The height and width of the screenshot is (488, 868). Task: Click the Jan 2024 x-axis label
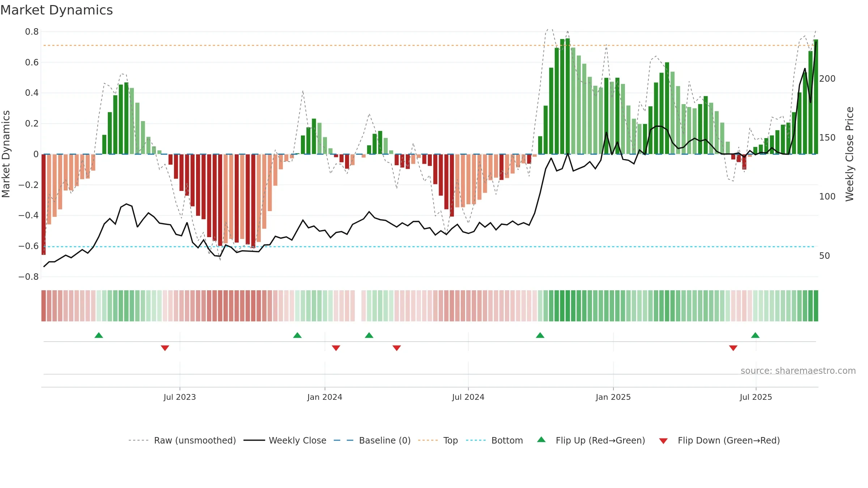(x=325, y=397)
